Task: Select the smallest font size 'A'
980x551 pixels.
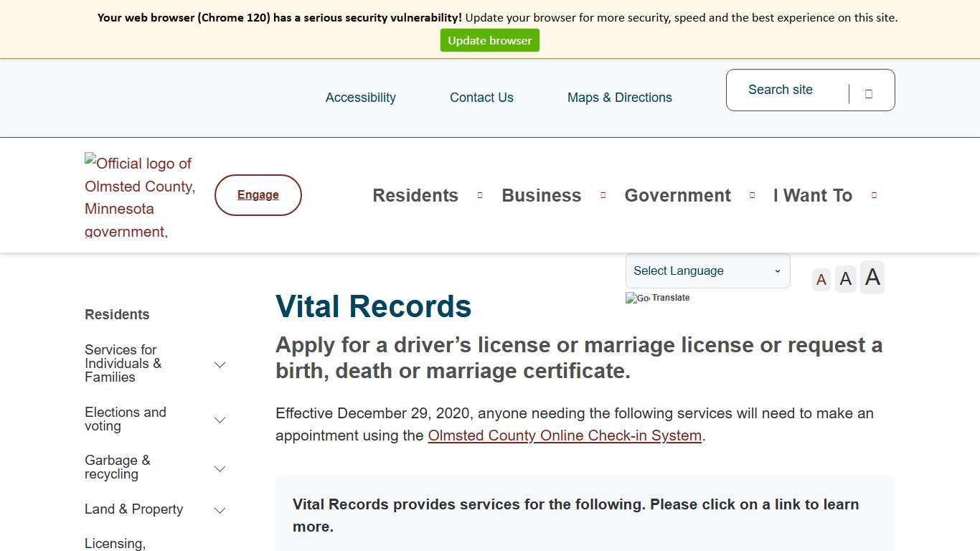Action: tap(821, 279)
